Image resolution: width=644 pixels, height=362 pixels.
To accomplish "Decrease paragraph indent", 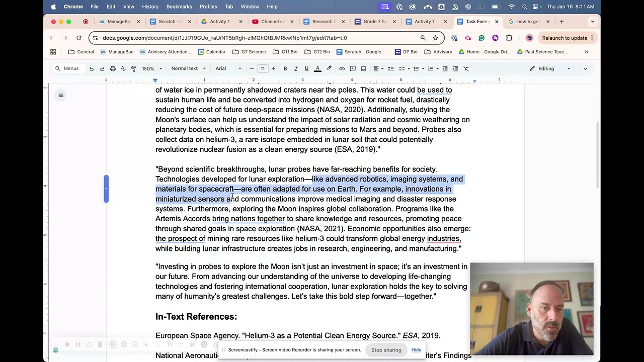I will (445, 69).
